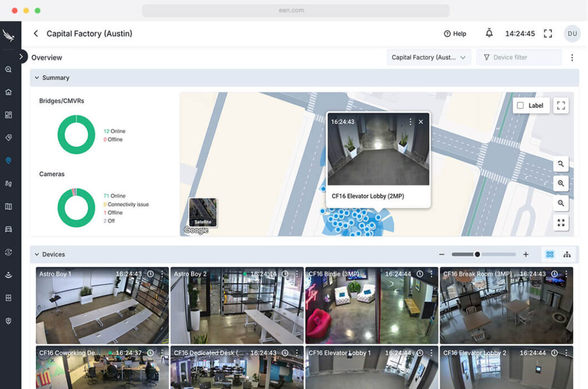Click the Help button

[455, 34]
